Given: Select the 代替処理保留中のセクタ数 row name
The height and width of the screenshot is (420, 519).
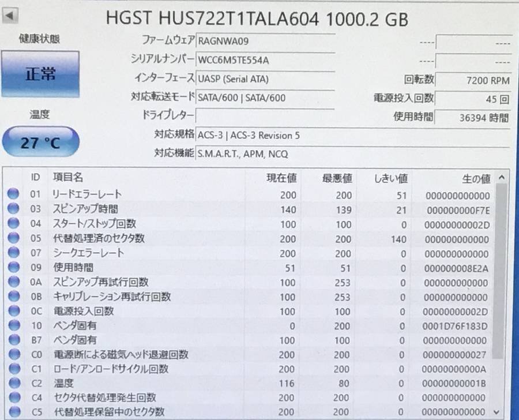Looking at the screenshot, I should [109, 412].
